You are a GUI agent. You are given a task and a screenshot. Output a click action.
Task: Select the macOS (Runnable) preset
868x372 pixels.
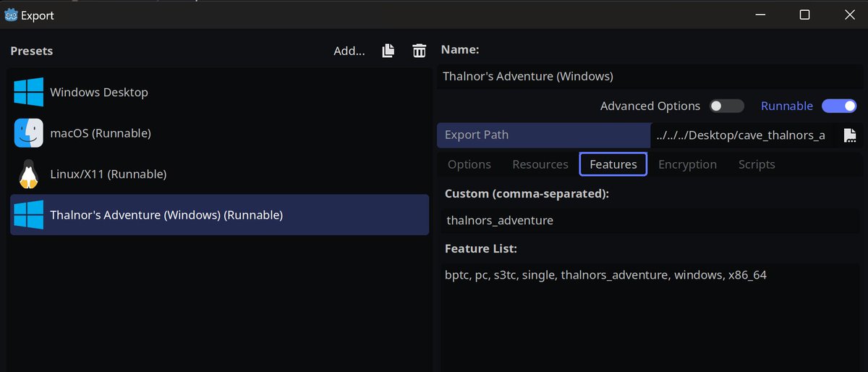pyautogui.click(x=219, y=133)
